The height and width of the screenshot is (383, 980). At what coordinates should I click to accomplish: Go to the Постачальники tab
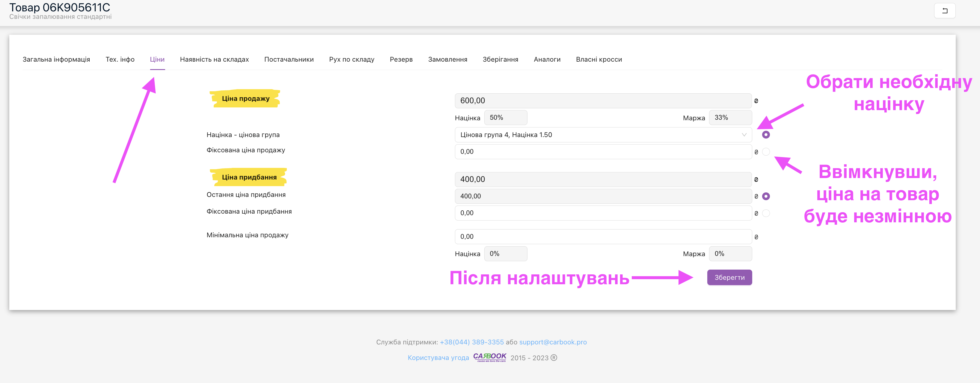[x=289, y=59]
